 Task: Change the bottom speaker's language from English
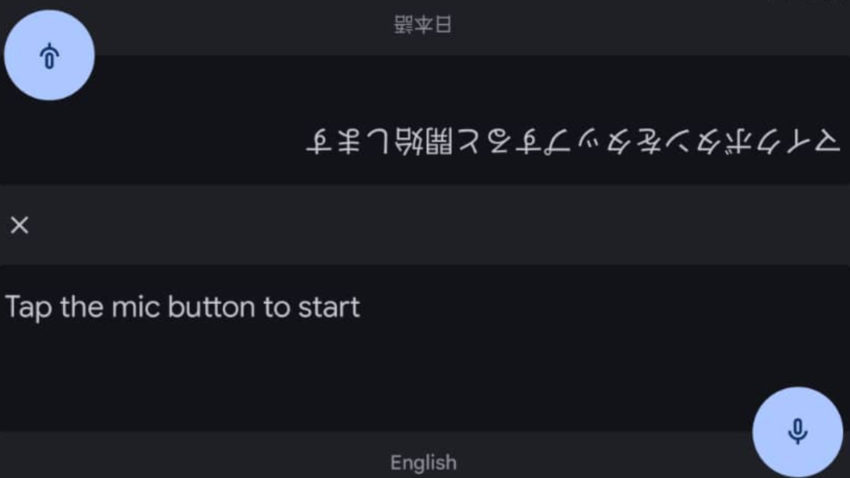tap(423, 462)
